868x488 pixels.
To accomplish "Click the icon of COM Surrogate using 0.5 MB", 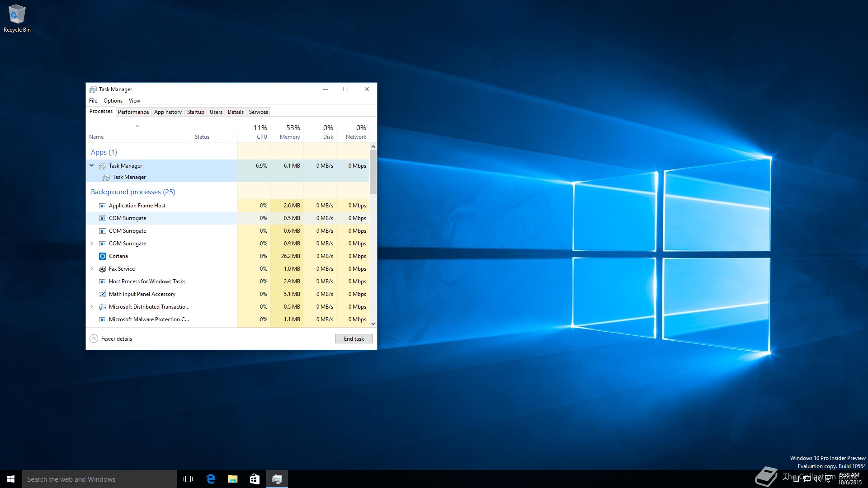I will [x=103, y=218].
